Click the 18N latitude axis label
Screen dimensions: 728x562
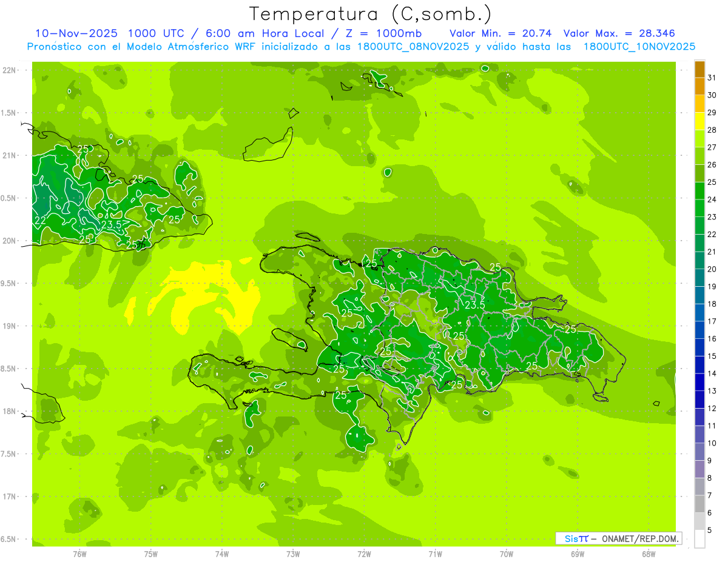coord(10,411)
